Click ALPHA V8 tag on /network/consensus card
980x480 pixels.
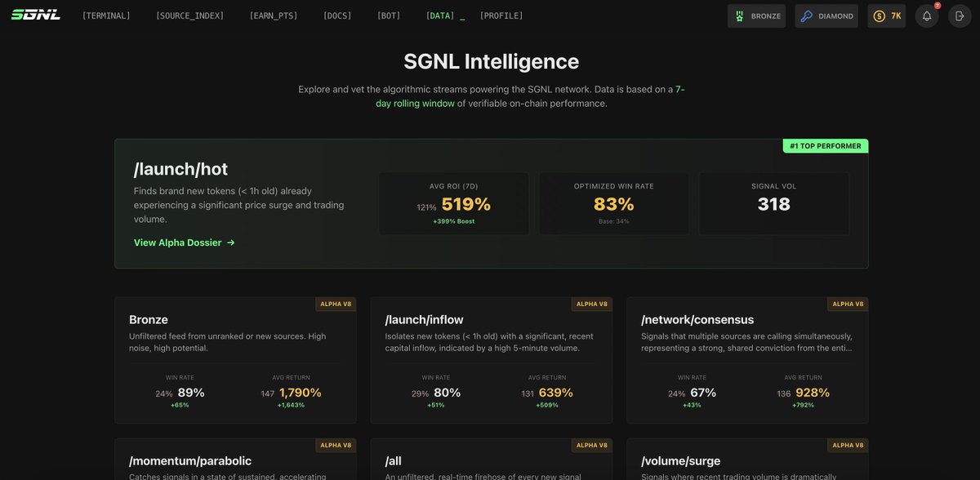tap(849, 304)
